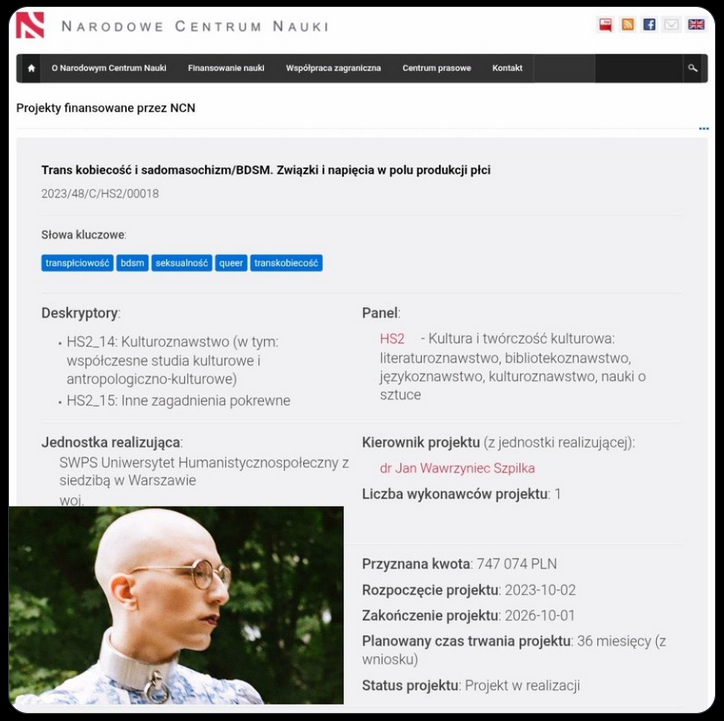Open the Centrum prasowe menu
This screenshot has width=724, height=721.
pos(436,68)
